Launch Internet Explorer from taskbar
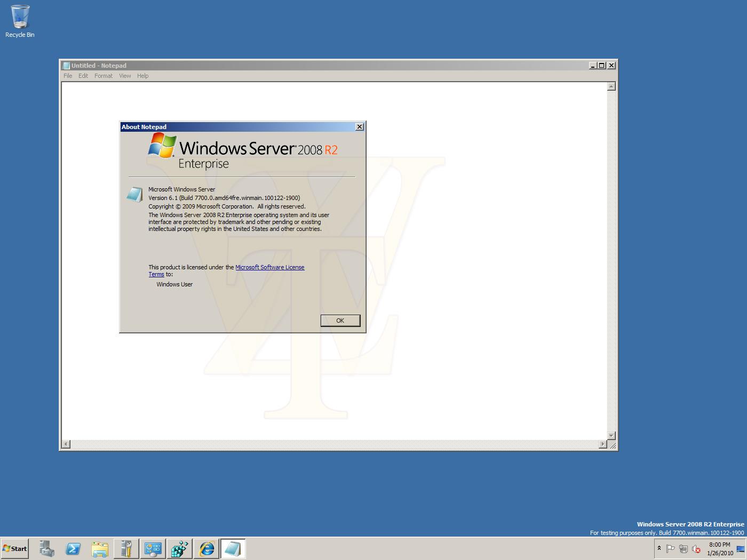 point(206,548)
